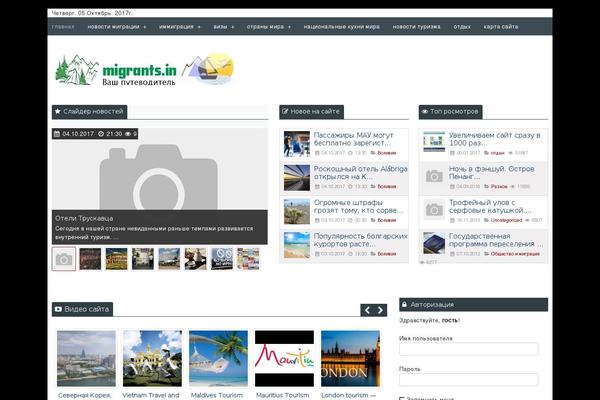Open article Огромные штрафы грозят

[358, 206]
